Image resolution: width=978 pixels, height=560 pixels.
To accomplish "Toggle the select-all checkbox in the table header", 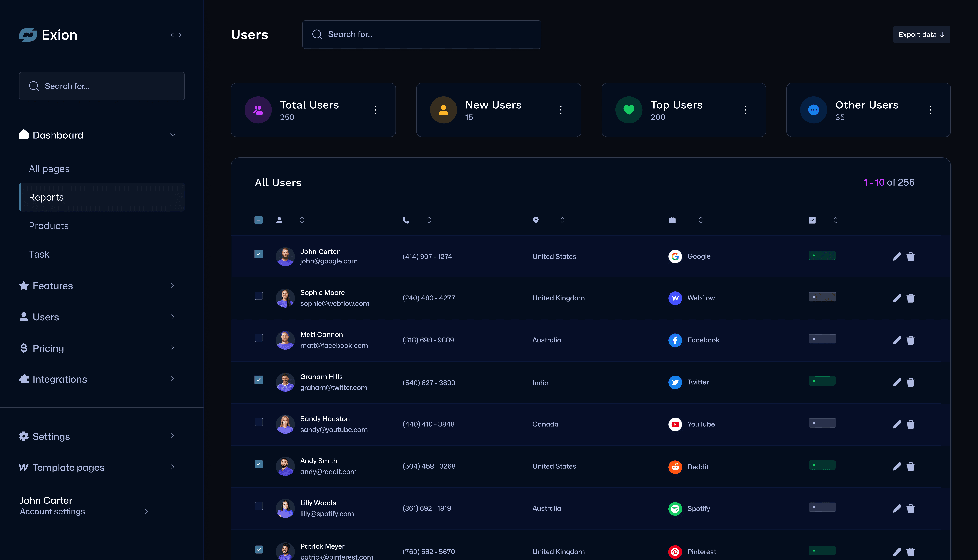I will (259, 220).
